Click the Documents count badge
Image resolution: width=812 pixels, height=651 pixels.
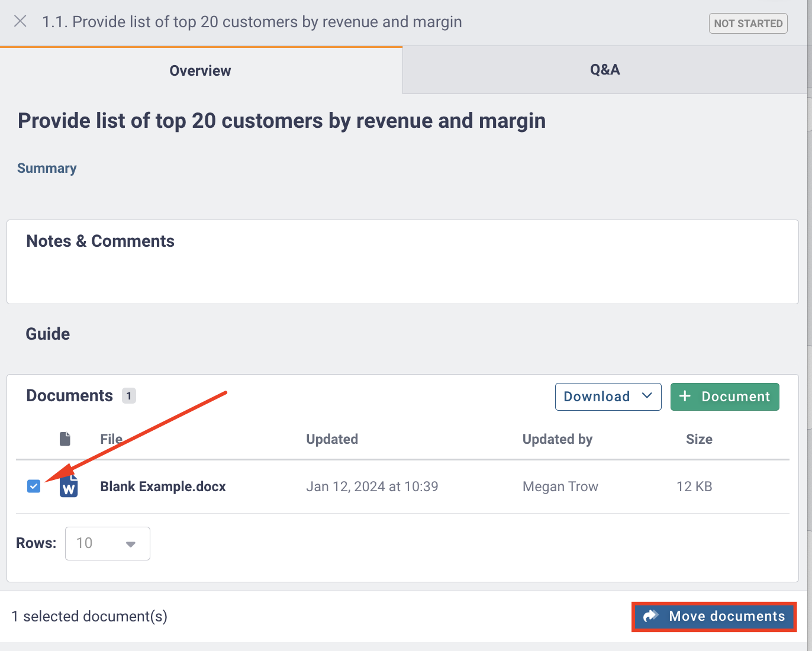click(x=129, y=396)
